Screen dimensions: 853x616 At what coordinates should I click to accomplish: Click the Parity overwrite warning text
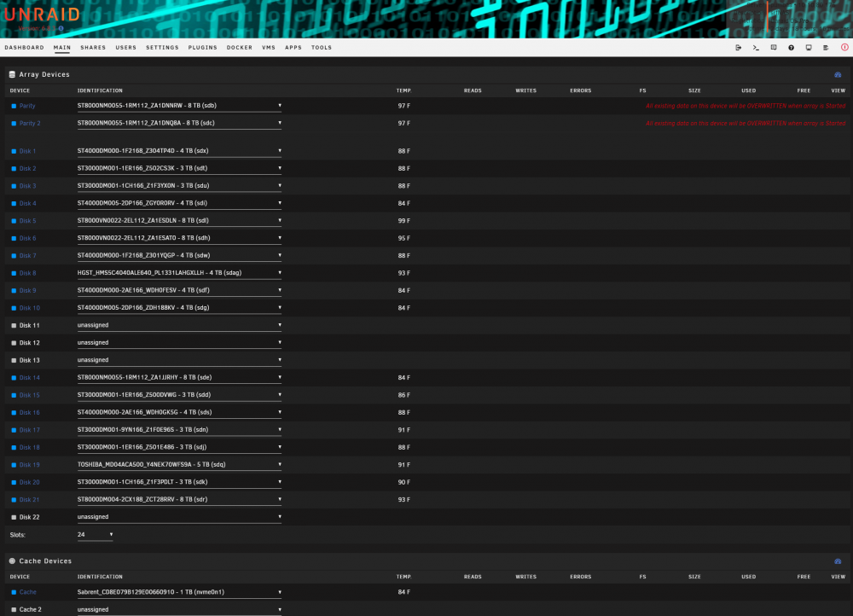pos(746,106)
